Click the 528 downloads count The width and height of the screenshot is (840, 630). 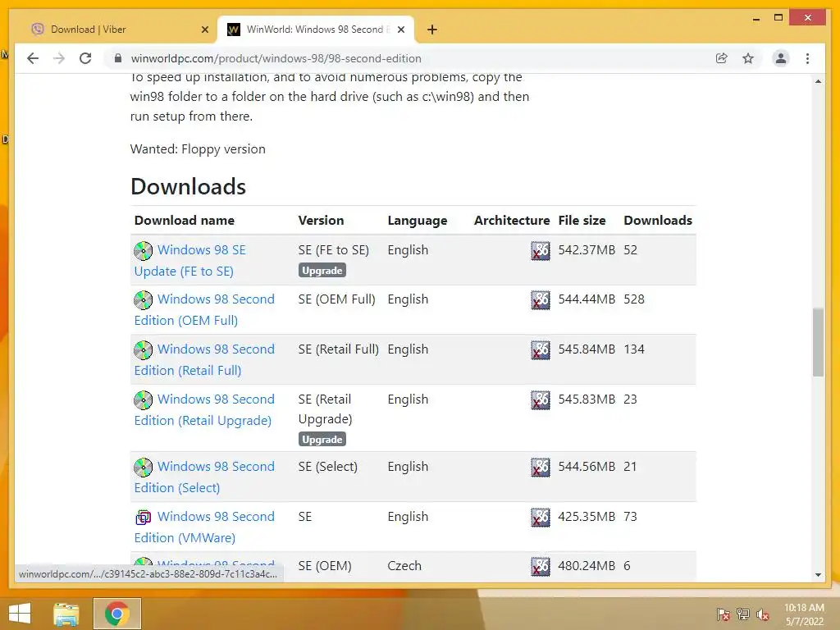[x=634, y=299]
